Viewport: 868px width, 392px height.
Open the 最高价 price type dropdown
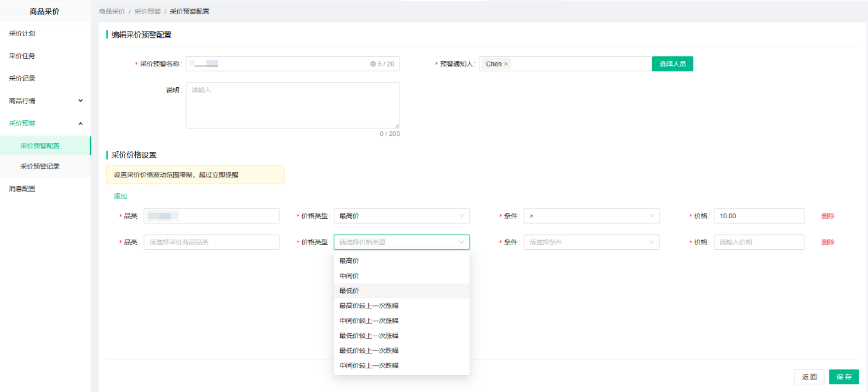[401, 216]
